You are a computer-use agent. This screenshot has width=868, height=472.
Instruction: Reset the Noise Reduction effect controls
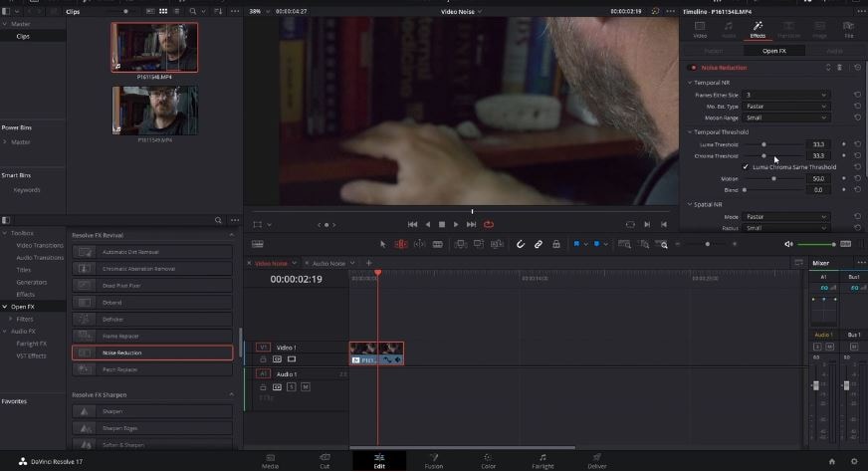click(x=857, y=68)
